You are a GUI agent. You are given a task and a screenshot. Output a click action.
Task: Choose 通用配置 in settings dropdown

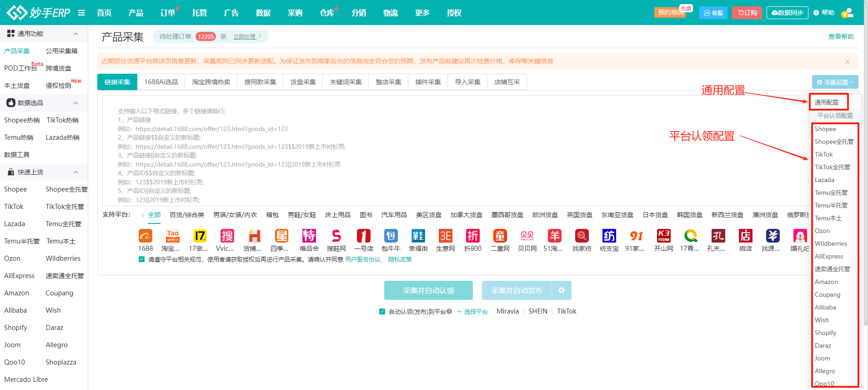coord(827,102)
